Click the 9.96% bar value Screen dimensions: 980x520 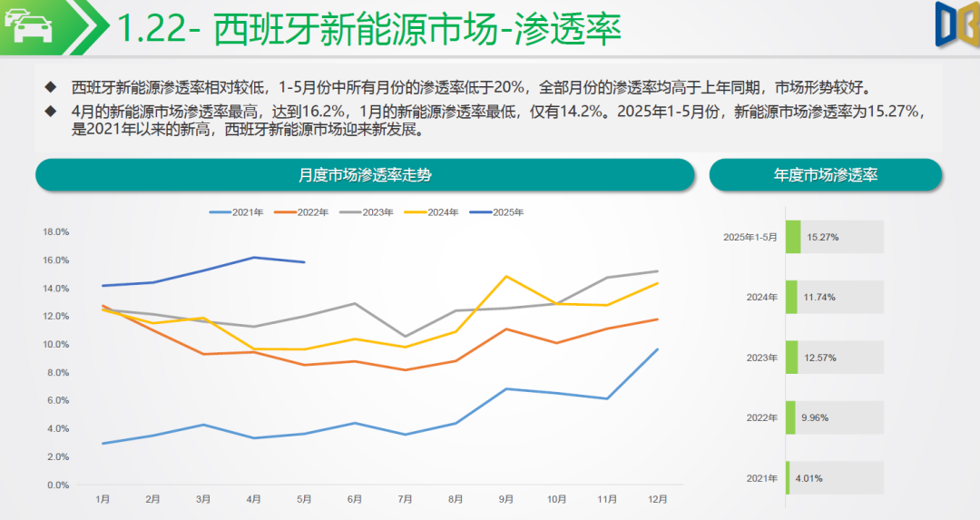point(815,418)
